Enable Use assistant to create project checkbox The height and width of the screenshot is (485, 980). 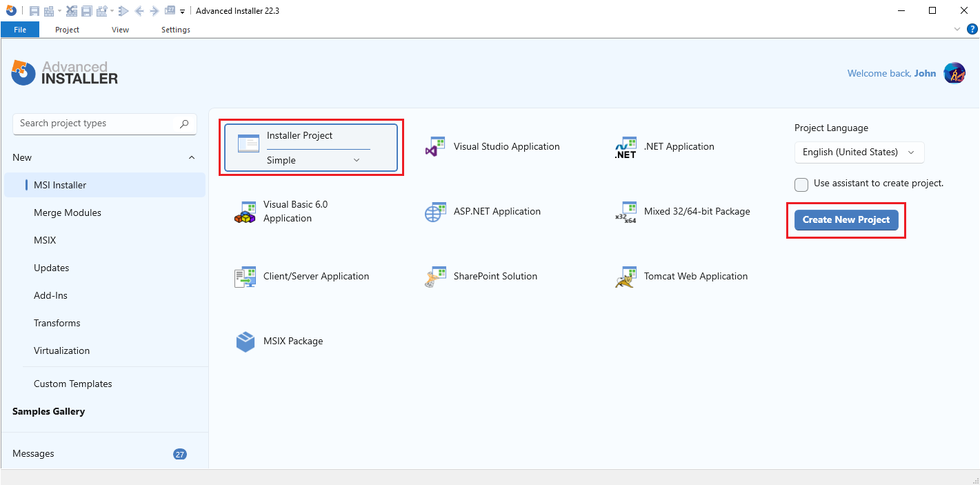tap(801, 184)
